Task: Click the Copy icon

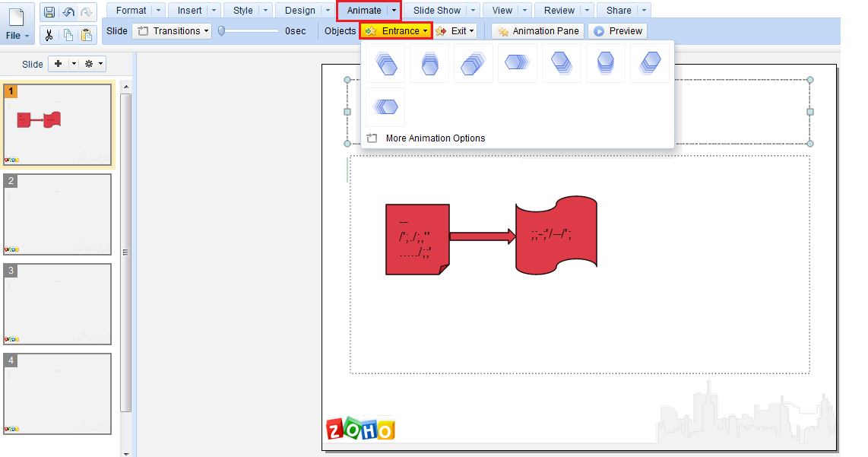Action: [68, 36]
